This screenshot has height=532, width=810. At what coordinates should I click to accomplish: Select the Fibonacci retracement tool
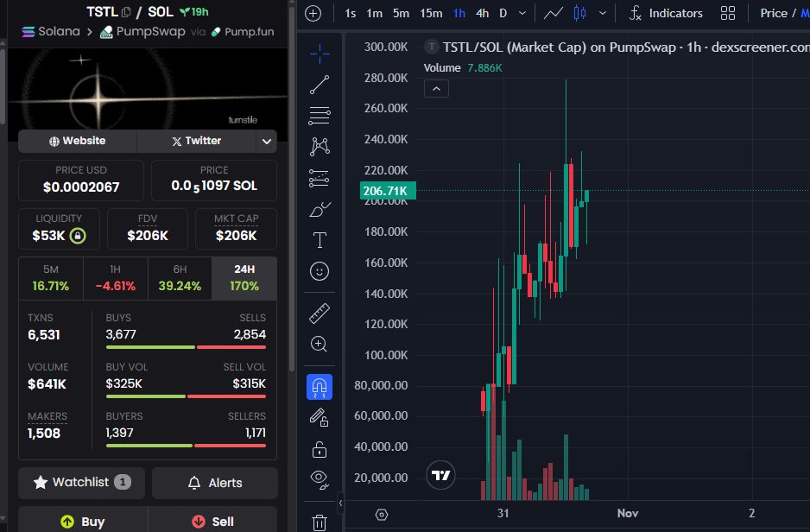320,115
